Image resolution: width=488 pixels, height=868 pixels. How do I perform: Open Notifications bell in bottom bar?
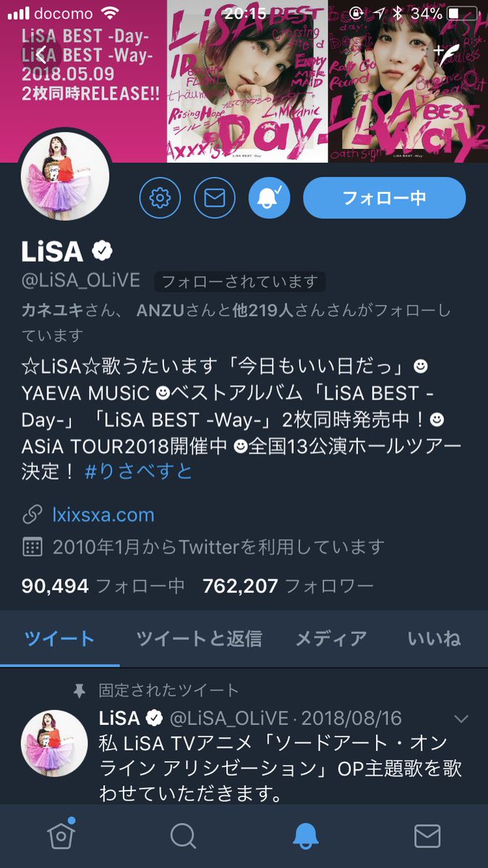click(x=305, y=836)
